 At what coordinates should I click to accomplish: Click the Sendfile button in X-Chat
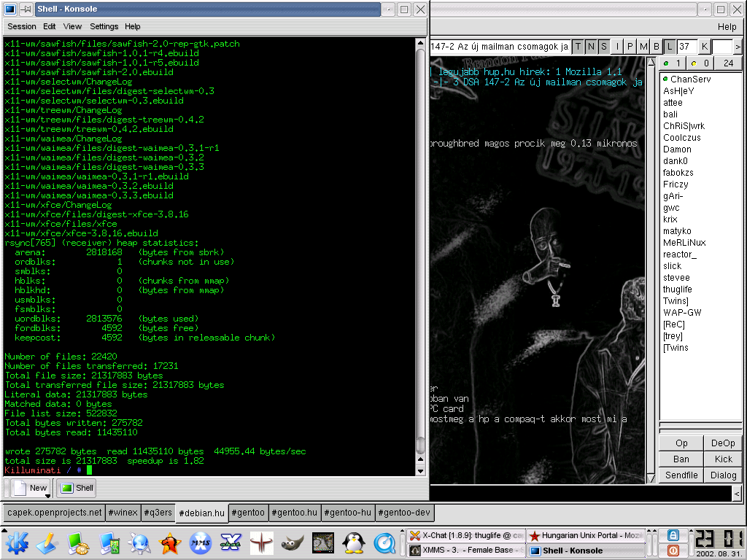(681, 475)
